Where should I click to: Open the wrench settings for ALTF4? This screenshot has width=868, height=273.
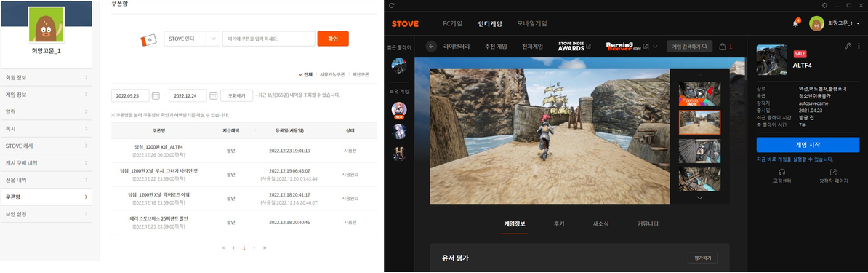pos(848,46)
